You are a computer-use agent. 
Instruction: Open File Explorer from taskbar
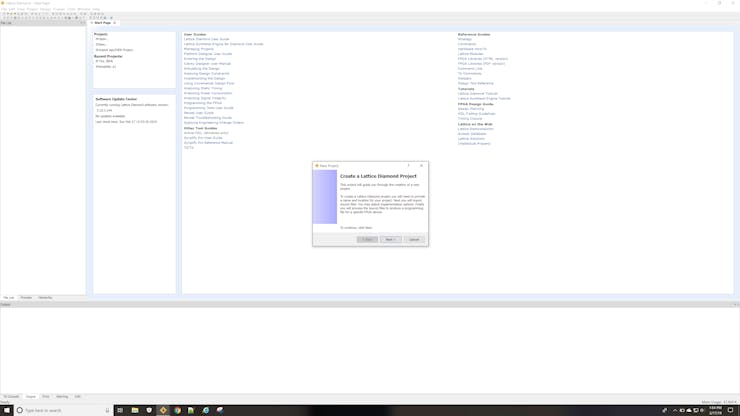[x=135, y=410]
